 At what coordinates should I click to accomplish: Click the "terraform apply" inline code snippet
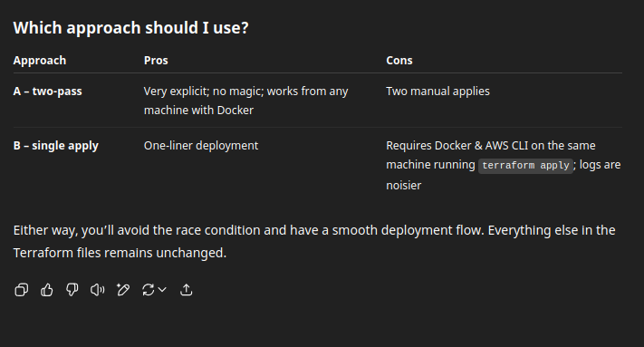click(x=525, y=166)
